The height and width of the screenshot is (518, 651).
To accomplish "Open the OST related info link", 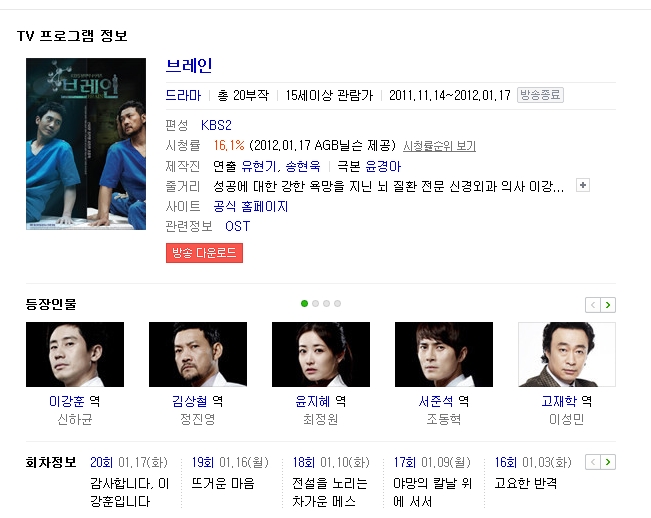I will [237, 226].
